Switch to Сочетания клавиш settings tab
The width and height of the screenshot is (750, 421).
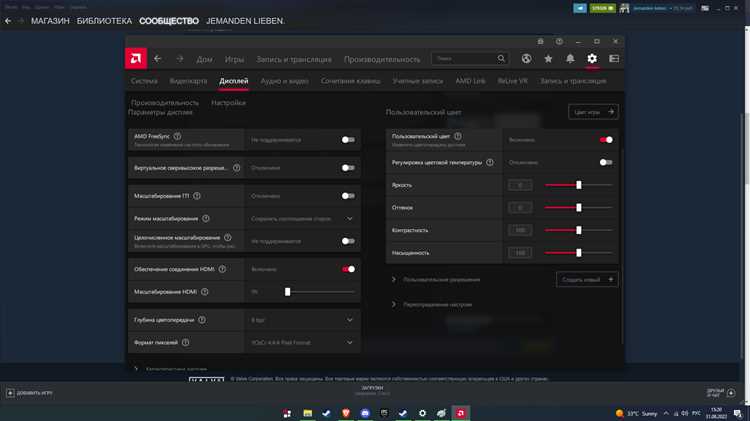point(351,81)
